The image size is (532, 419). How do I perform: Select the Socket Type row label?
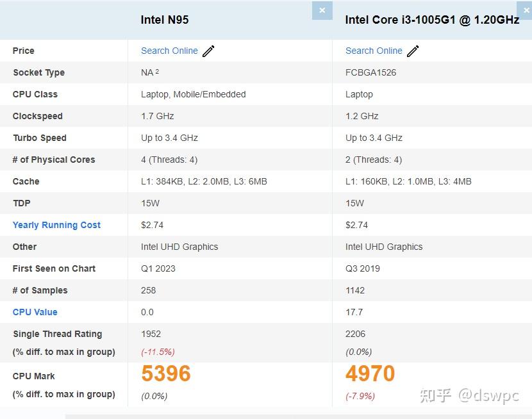click(x=38, y=72)
